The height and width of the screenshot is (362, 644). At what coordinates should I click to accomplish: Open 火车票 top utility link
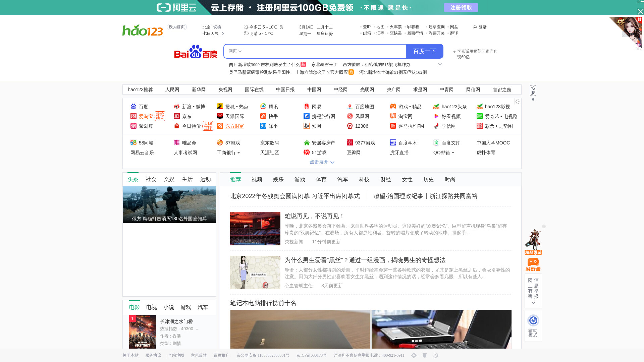point(396,27)
